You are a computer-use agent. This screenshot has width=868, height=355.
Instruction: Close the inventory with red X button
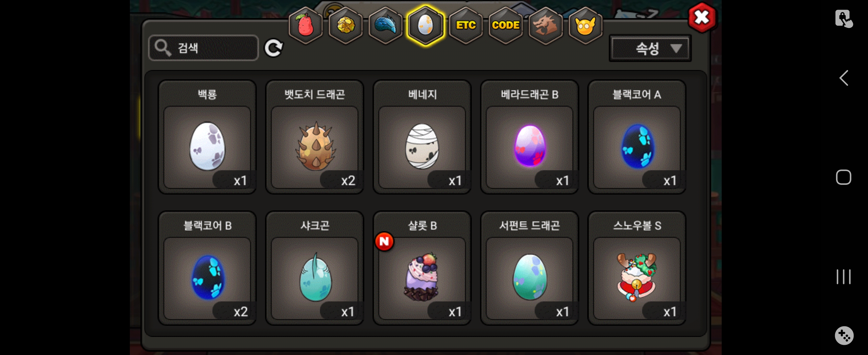pyautogui.click(x=702, y=17)
